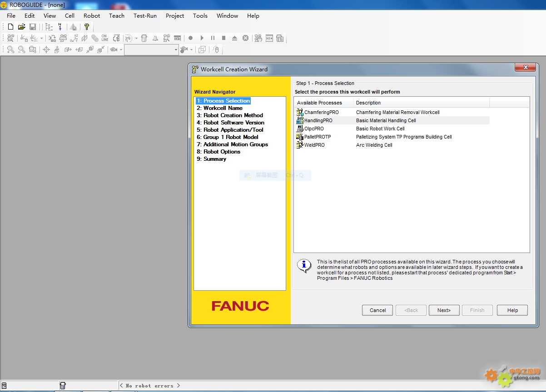This screenshot has height=392, width=546.
Task: Click the alarm bell toolbar icon
Action: pyautogui.click(x=155, y=38)
